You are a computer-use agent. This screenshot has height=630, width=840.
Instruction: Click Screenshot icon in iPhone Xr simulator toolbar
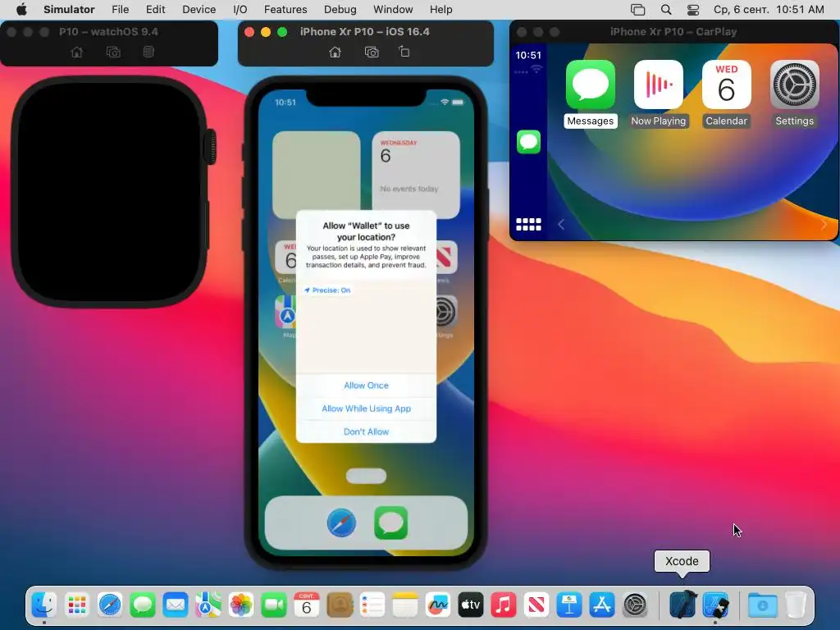coord(372,52)
